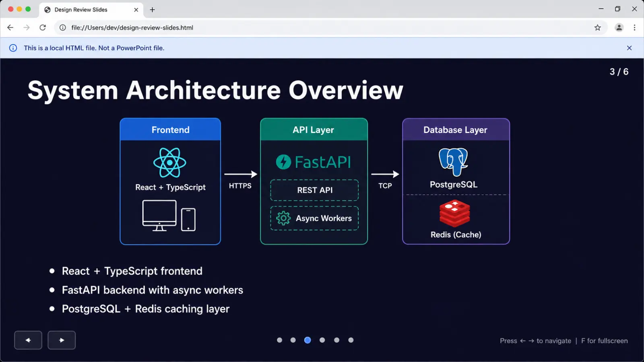
Task: Click the Redis red stack logo
Action: pos(455,214)
